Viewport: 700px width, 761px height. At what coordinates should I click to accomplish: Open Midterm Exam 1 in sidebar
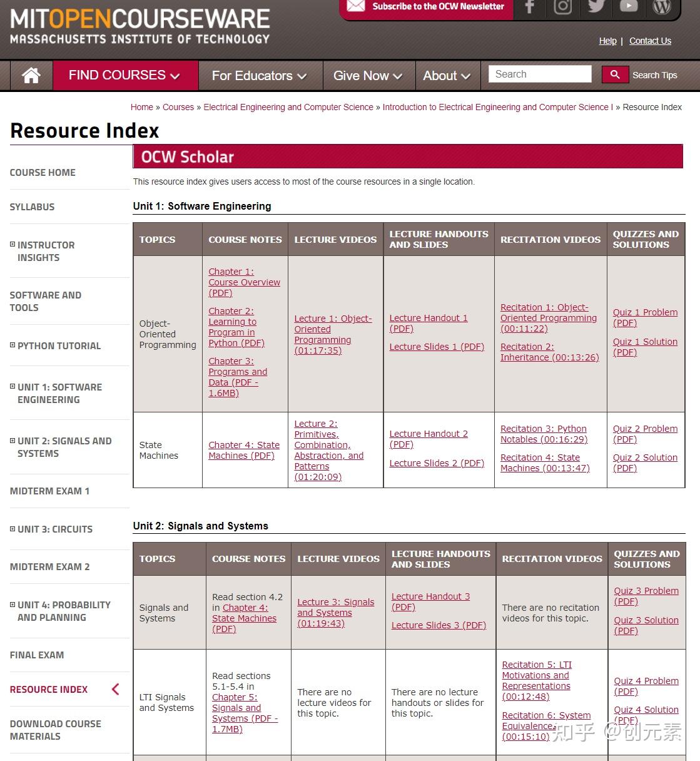point(49,491)
